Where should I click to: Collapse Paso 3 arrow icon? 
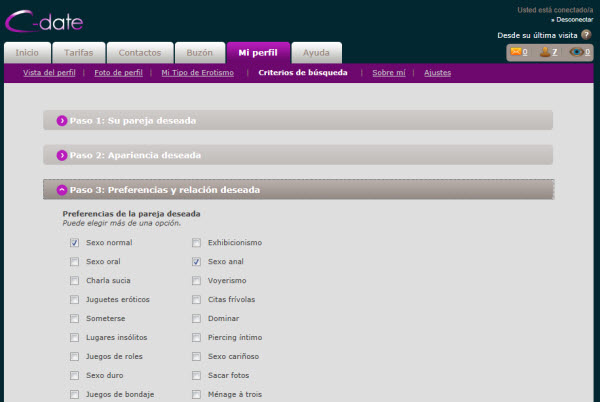pyautogui.click(x=62, y=190)
